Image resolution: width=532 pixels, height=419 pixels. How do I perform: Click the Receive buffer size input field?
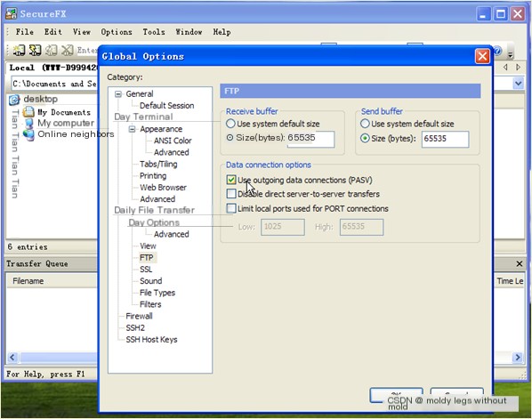point(310,139)
